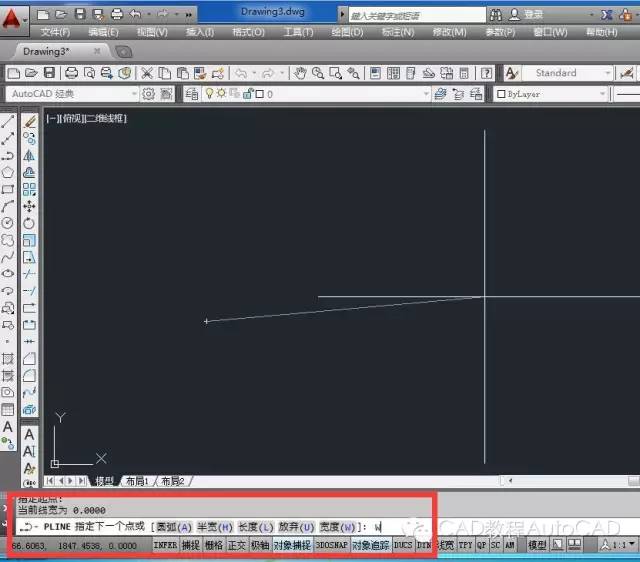This screenshot has width=640, height=562.
Task: Select the Line tool in Draw toolbar
Action: pyautogui.click(x=8, y=121)
